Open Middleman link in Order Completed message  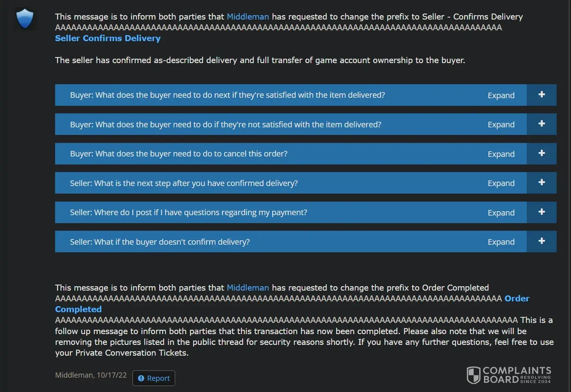[x=248, y=288]
